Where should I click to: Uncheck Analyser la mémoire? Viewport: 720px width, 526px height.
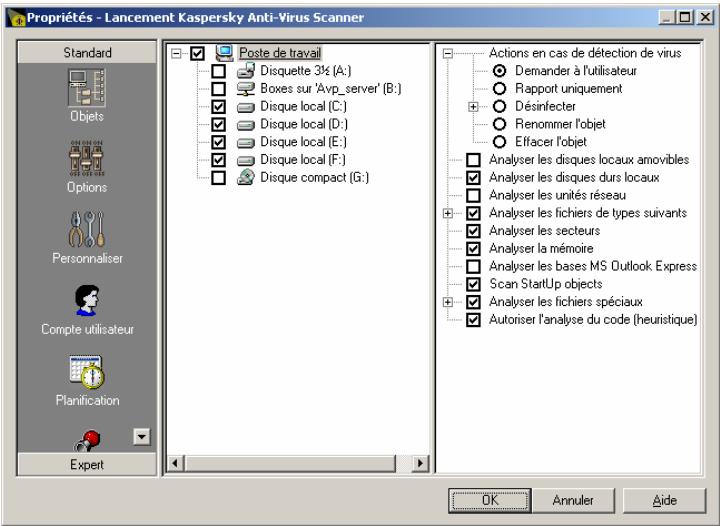[x=473, y=249]
